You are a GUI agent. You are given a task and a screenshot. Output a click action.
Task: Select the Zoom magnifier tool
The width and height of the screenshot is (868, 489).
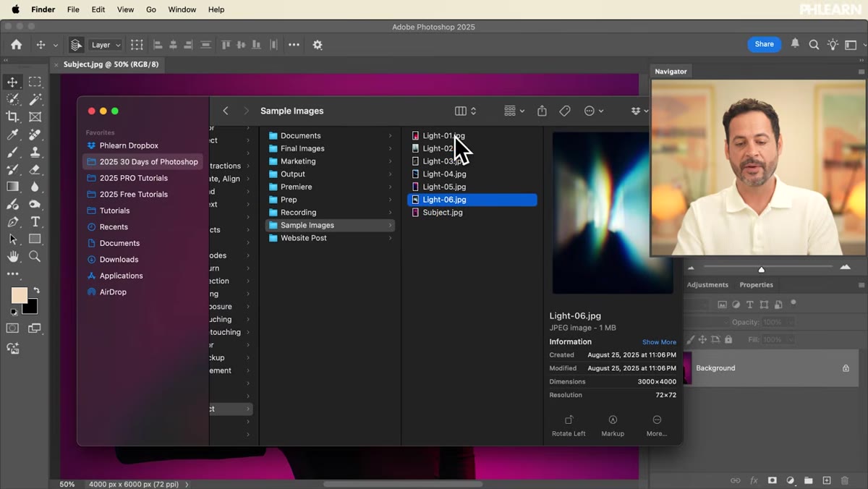click(35, 256)
